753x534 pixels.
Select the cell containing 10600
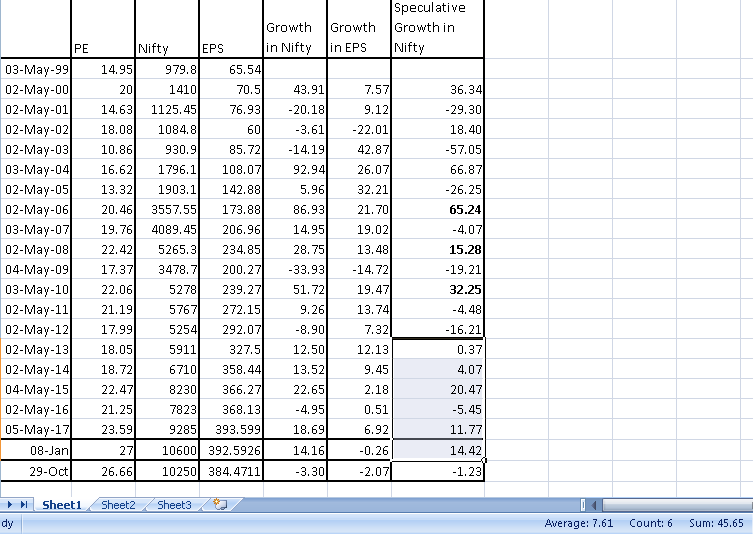166,450
